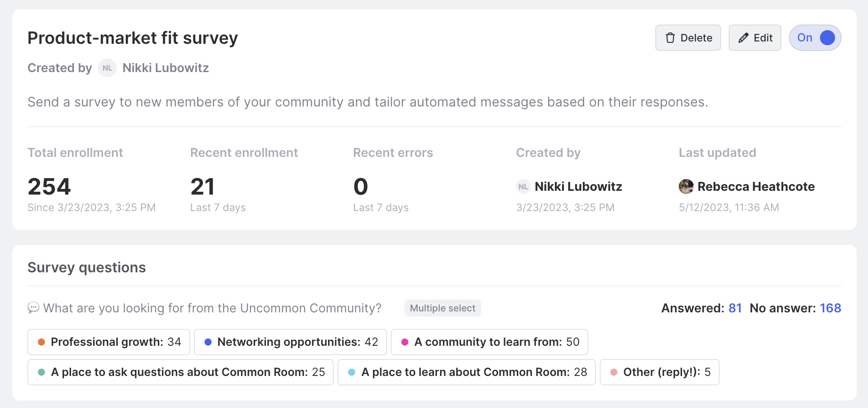This screenshot has width=868, height=408.
Task: Select A community to learn from: 50
Action: (x=490, y=342)
